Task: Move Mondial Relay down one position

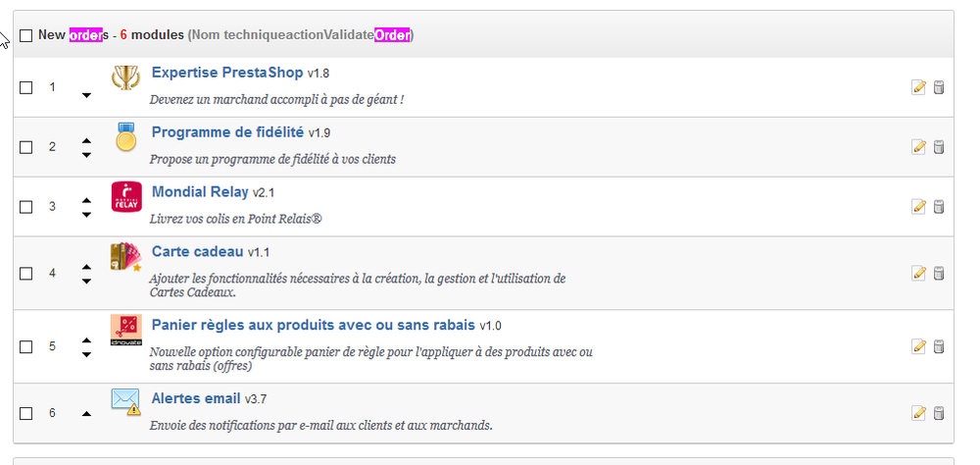Action: click(86, 214)
